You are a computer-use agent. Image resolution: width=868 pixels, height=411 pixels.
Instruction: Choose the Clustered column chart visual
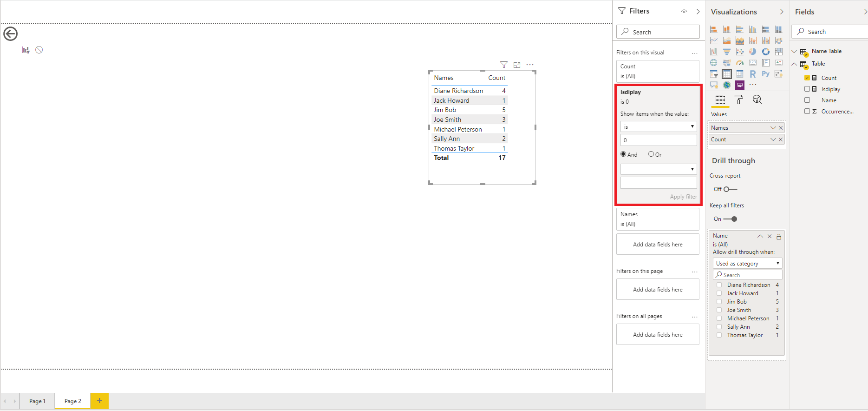[753, 29]
